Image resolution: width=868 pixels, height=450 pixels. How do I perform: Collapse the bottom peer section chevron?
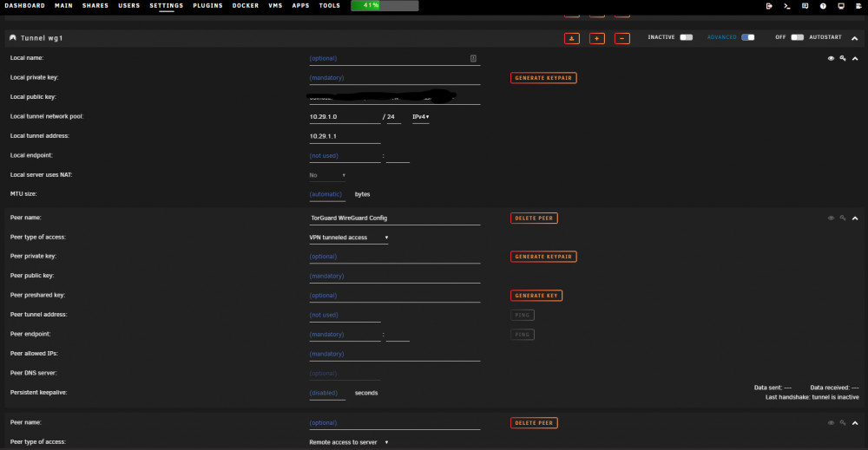pyautogui.click(x=855, y=423)
